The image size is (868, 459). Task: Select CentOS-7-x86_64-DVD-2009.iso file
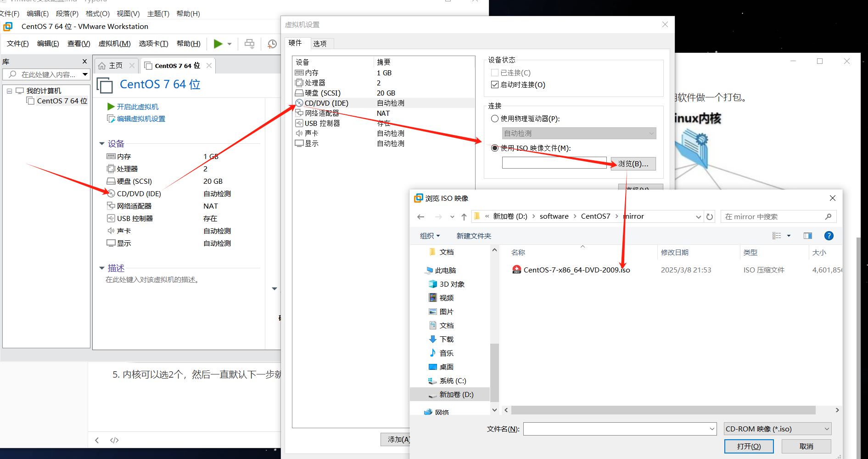click(577, 270)
